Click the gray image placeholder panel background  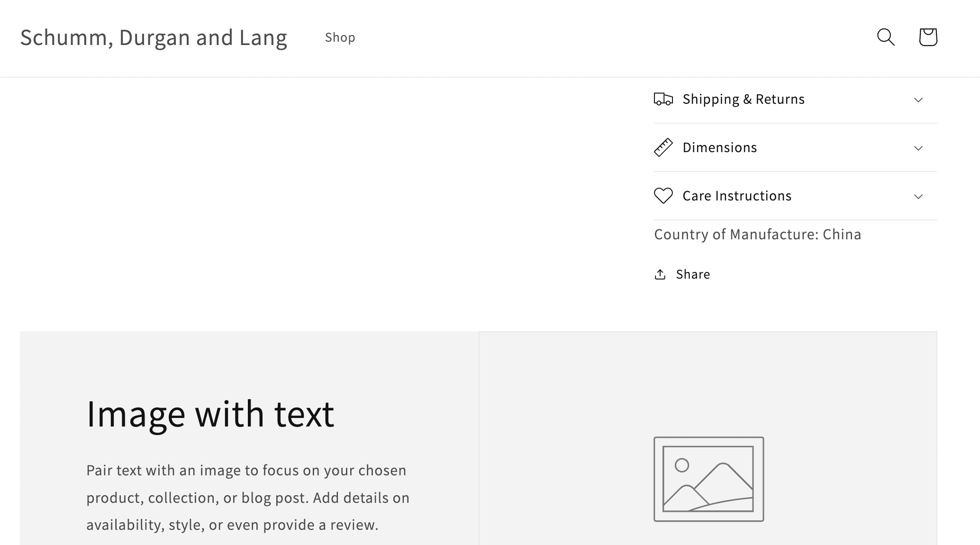click(x=708, y=379)
